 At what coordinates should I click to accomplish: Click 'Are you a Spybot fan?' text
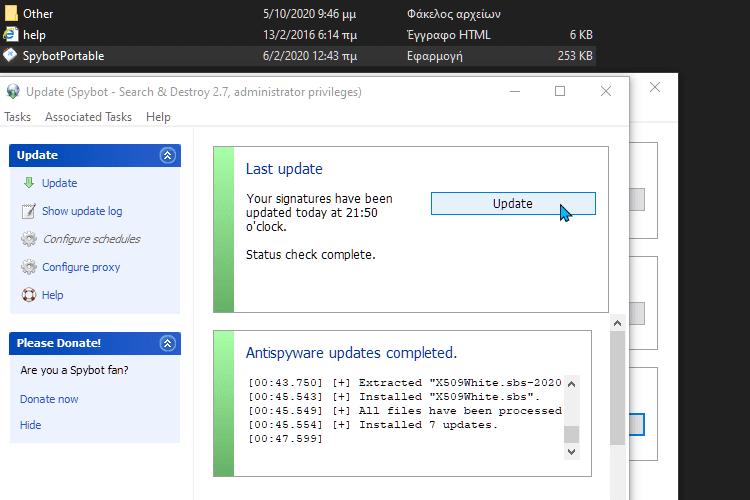74,370
